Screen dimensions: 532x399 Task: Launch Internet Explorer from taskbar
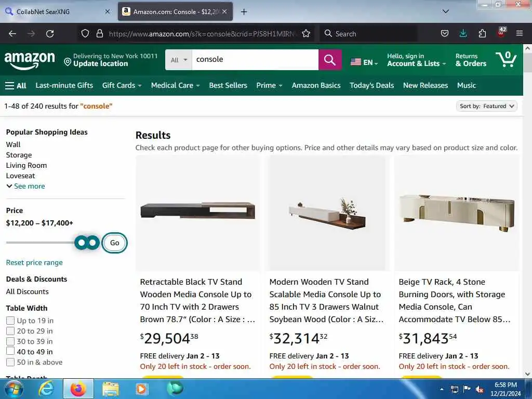[46, 389]
